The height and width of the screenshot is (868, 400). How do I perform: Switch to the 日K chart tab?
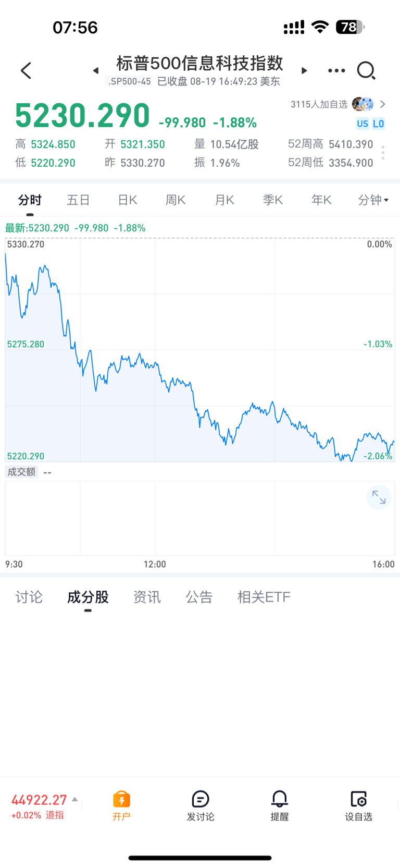[x=127, y=200]
